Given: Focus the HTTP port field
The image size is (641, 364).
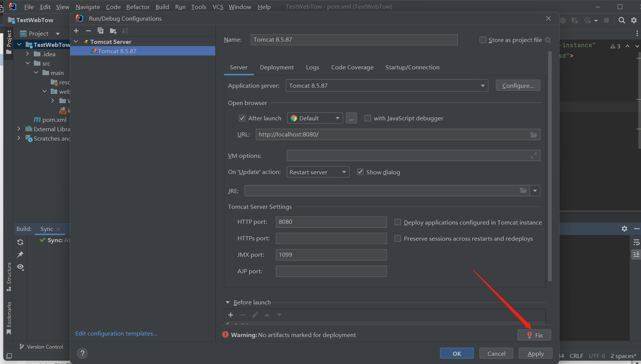Looking at the screenshot, I should 331,222.
